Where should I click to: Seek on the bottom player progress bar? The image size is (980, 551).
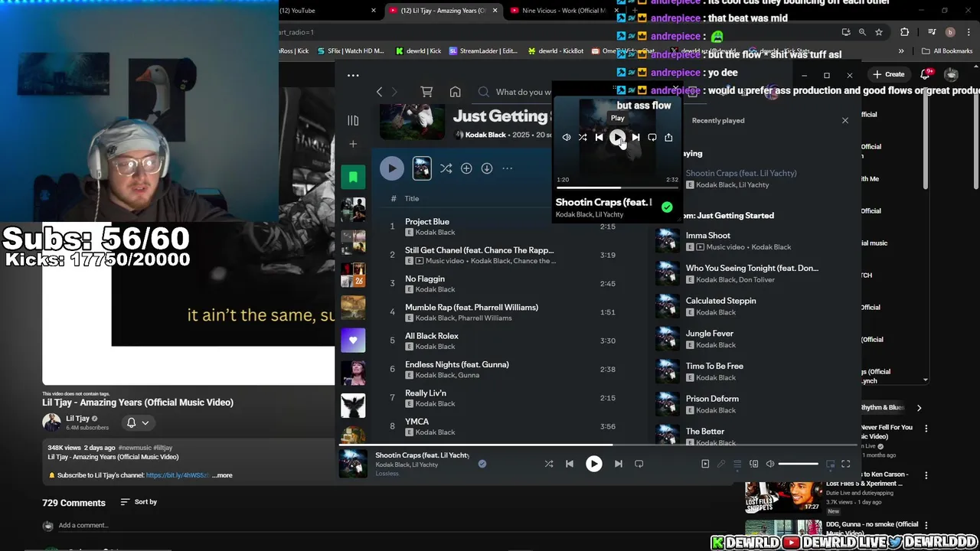597,445
